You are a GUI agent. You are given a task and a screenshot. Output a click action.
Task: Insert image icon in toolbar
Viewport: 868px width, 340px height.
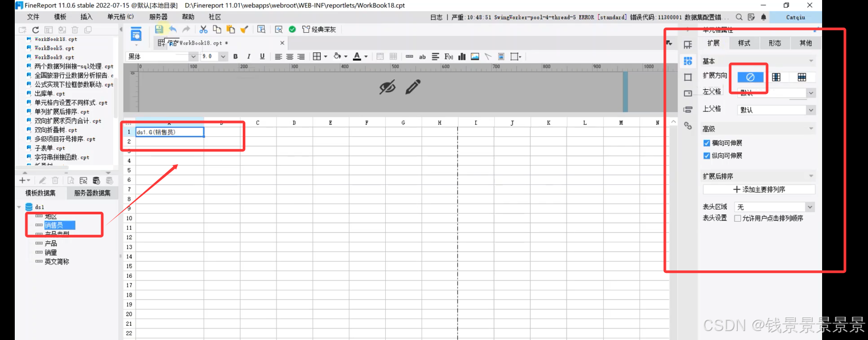475,56
